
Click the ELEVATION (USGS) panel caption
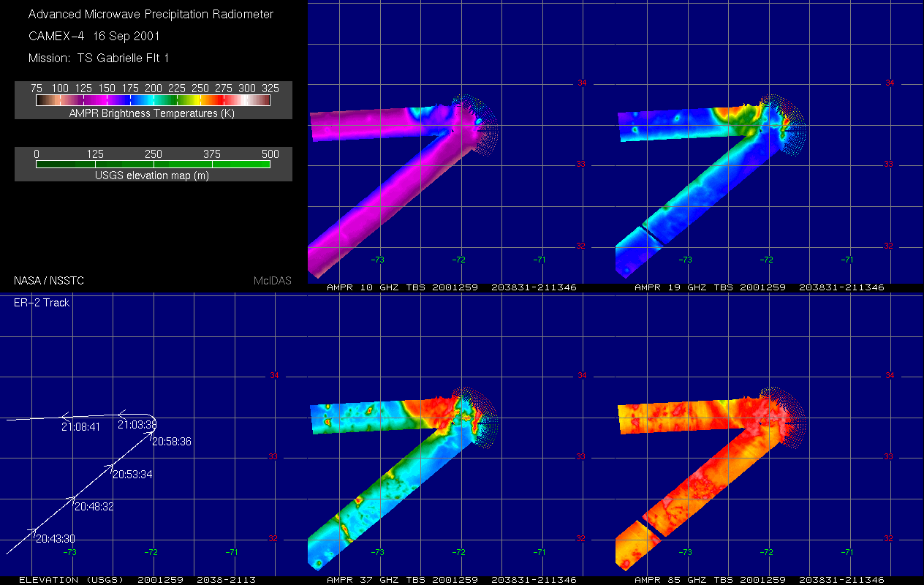pyautogui.click(x=137, y=580)
